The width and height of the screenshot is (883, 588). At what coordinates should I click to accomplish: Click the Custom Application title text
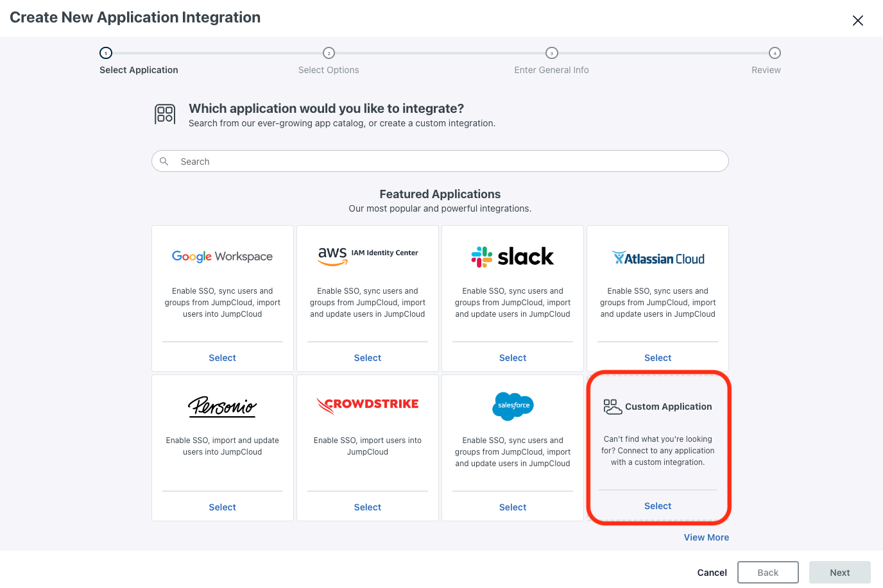pos(669,407)
